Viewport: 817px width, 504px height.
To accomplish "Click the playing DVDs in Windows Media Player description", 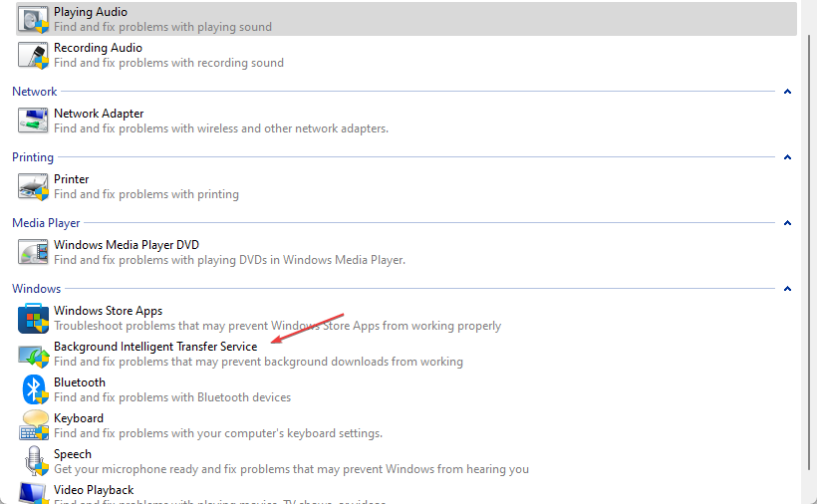I will click(x=229, y=260).
